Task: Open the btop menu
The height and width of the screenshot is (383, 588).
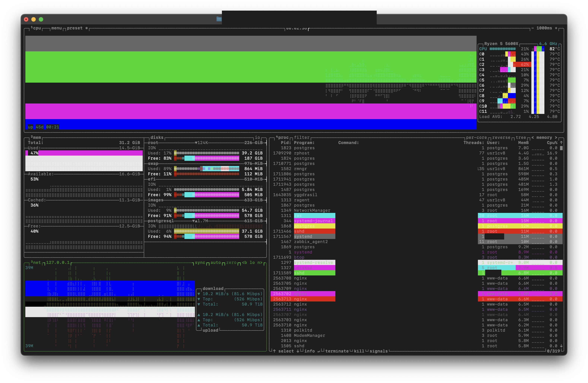Action: coord(56,28)
